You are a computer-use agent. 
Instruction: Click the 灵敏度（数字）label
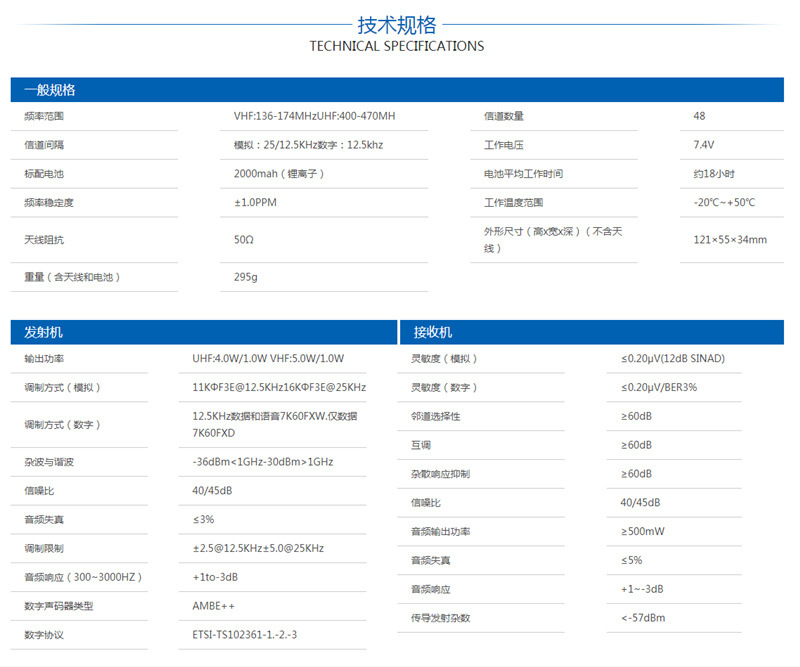click(444, 388)
